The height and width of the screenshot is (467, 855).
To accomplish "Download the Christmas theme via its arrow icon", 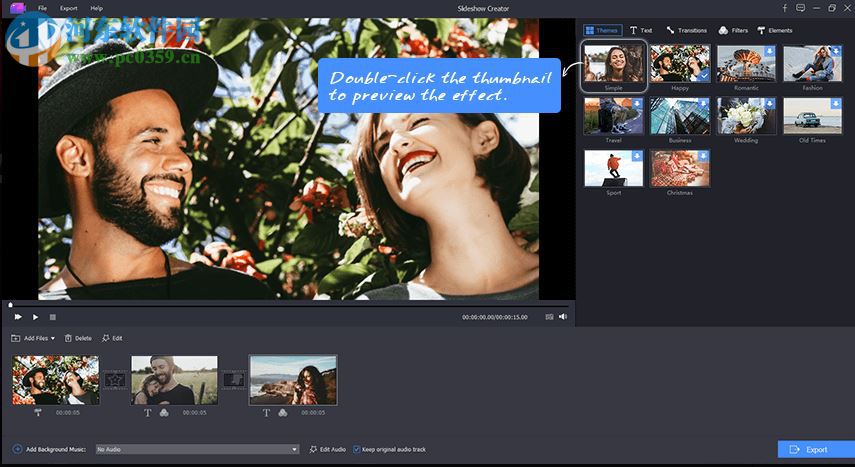I will tap(703, 156).
